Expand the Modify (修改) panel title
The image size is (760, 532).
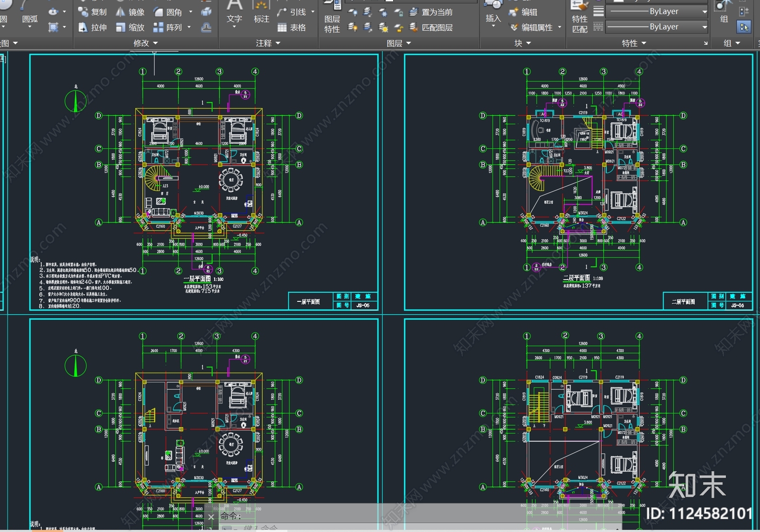click(145, 43)
